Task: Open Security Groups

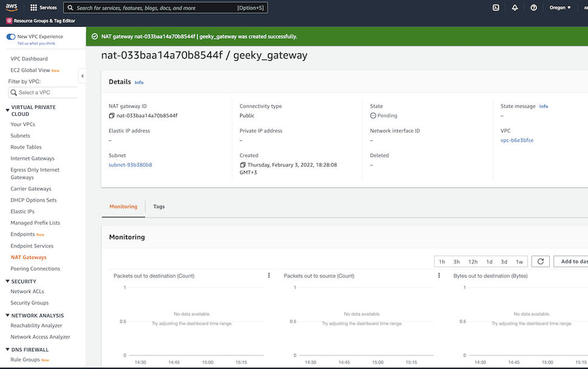Action: pyautogui.click(x=30, y=303)
